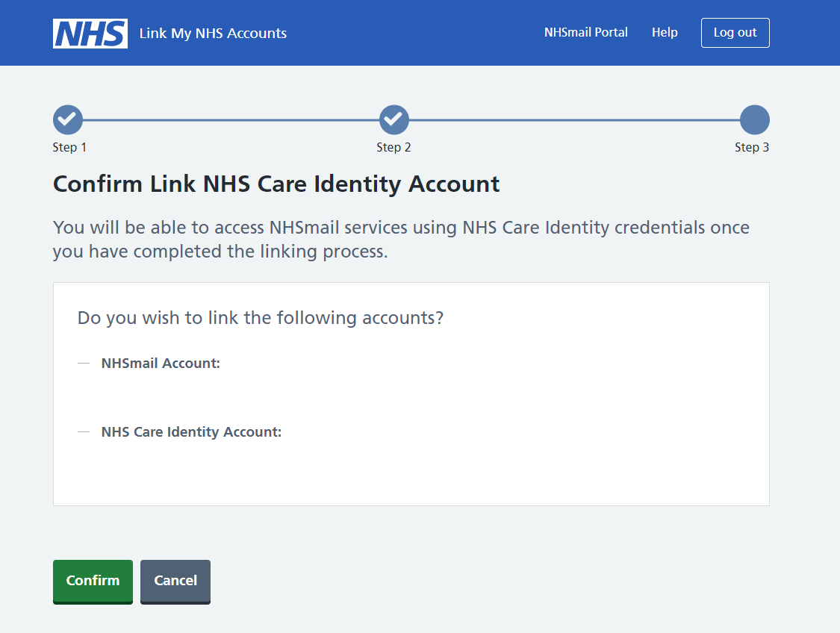Click the dash bullet beside NHSmail Account
Viewport: 840px width, 633px height.
(x=84, y=364)
